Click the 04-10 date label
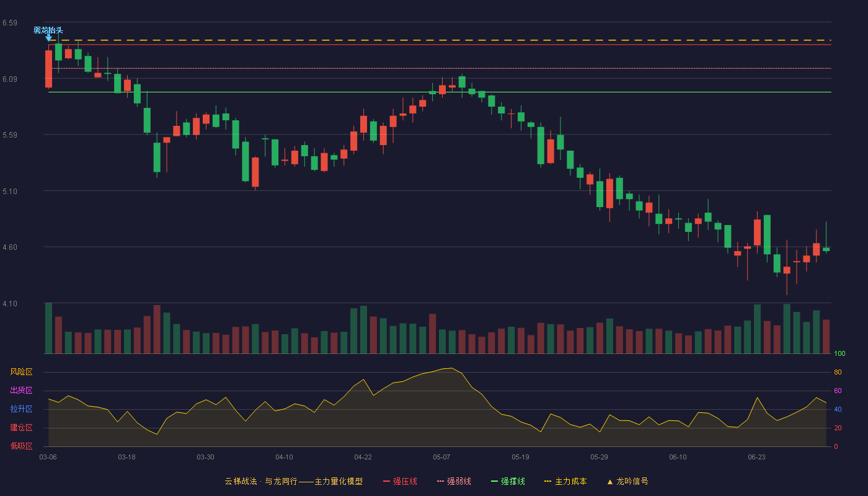This screenshot has width=868, height=496. click(284, 457)
